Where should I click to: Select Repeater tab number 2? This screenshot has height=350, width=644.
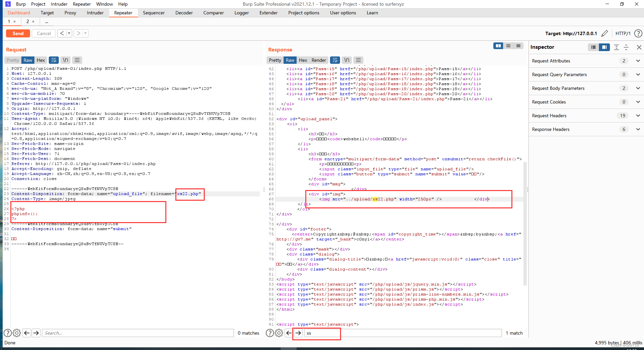point(28,21)
